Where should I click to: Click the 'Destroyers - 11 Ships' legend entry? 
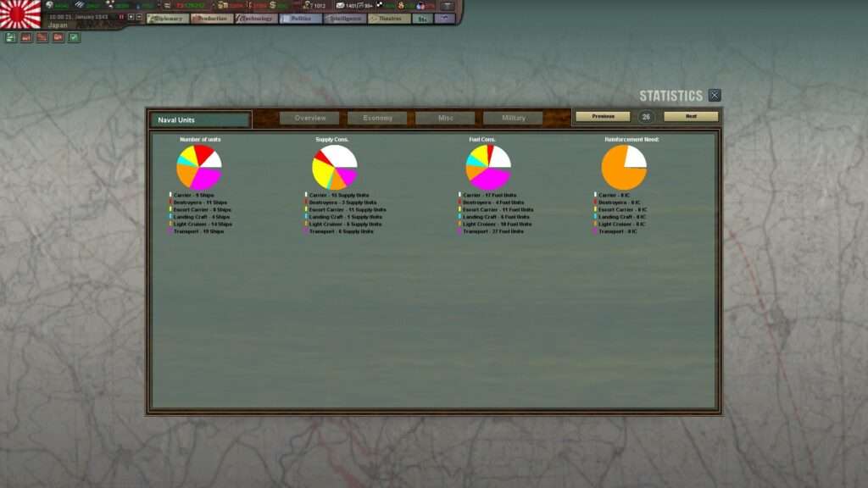coord(198,202)
